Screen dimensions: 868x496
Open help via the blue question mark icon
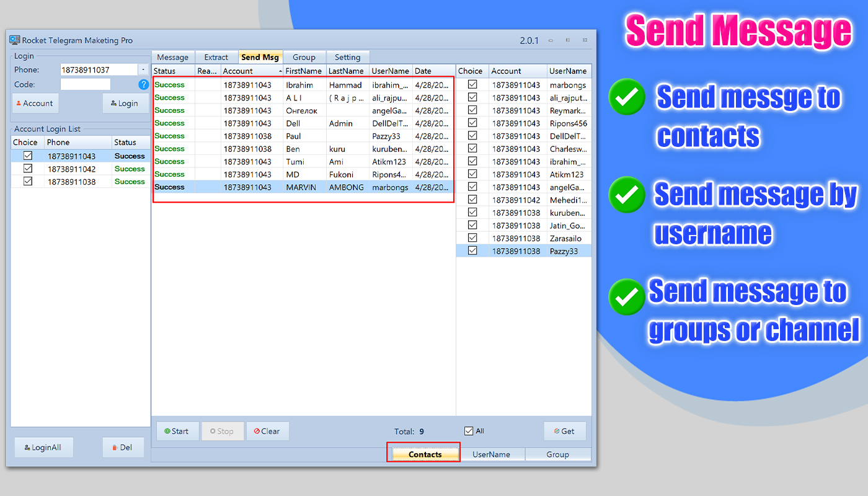143,84
